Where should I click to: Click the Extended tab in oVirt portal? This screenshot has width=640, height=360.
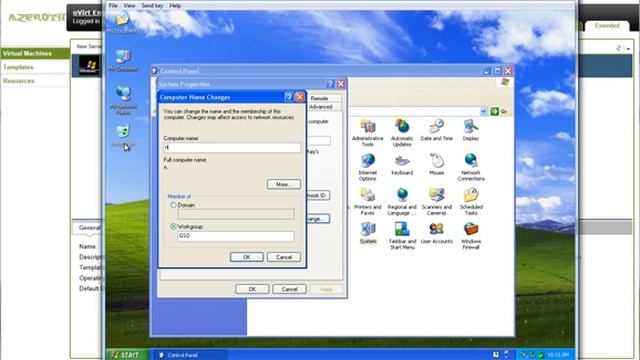607,26
